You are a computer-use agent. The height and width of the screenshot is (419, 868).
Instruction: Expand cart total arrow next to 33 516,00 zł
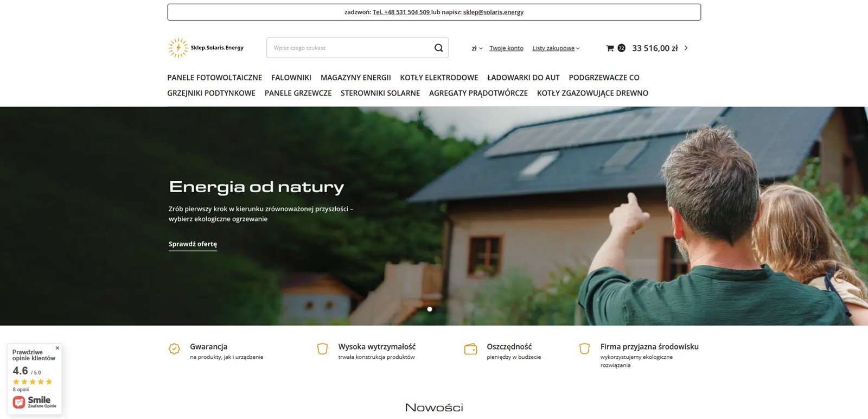[x=686, y=48]
